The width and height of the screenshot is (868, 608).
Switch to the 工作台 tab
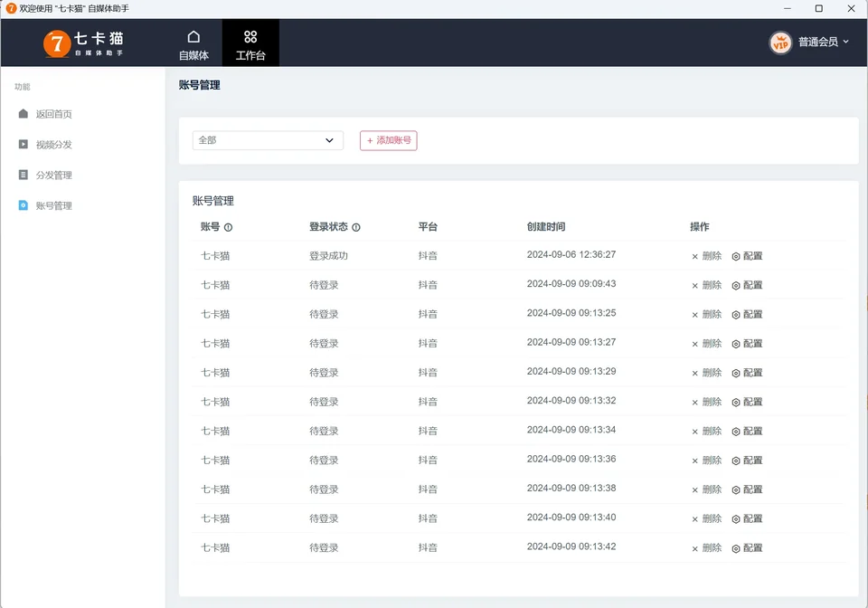(x=250, y=43)
